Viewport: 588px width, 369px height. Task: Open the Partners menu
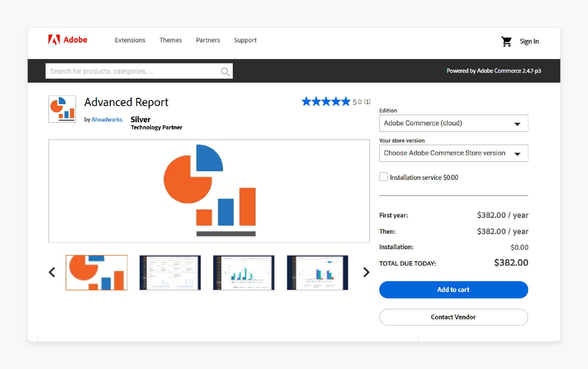point(208,40)
